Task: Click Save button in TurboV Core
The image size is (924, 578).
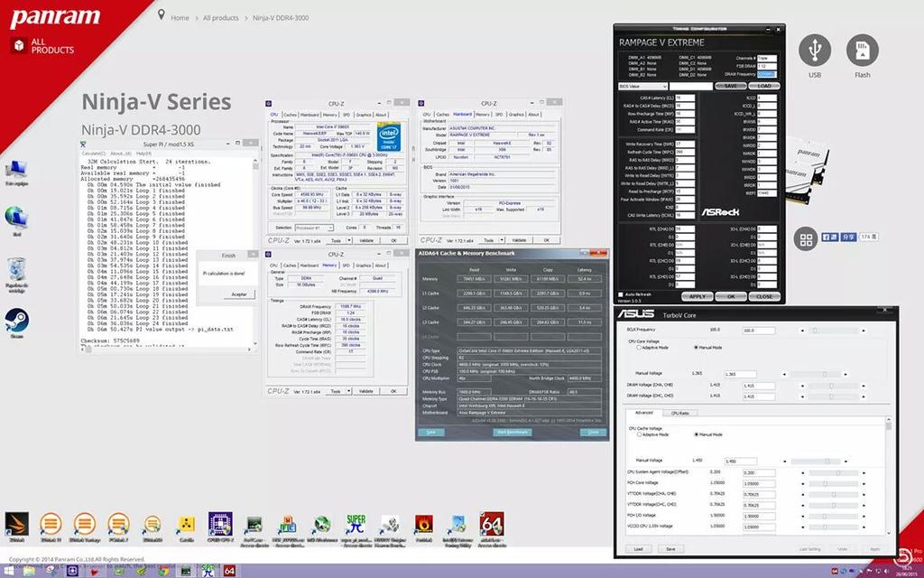Action: [x=670, y=548]
